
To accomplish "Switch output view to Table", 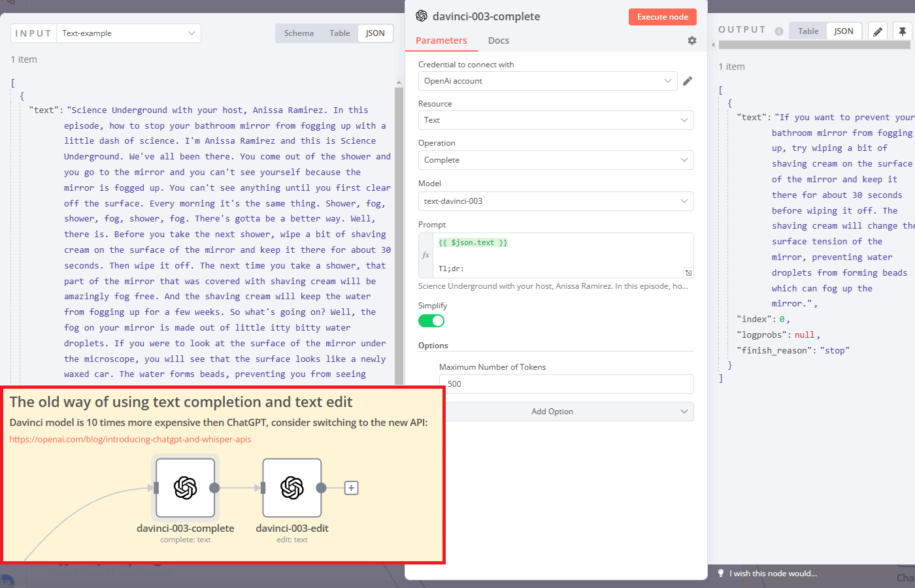I will (x=807, y=30).
